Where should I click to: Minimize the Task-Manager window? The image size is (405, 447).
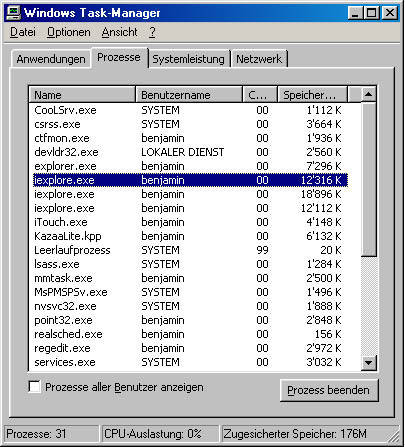click(355, 13)
